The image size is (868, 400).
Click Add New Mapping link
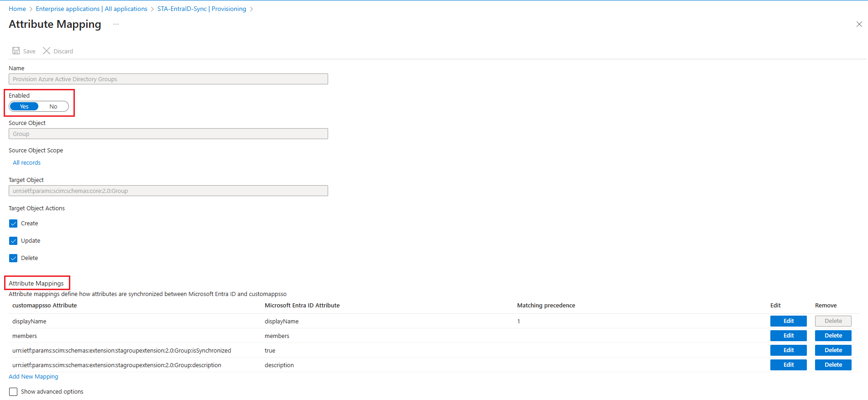click(33, 377)
